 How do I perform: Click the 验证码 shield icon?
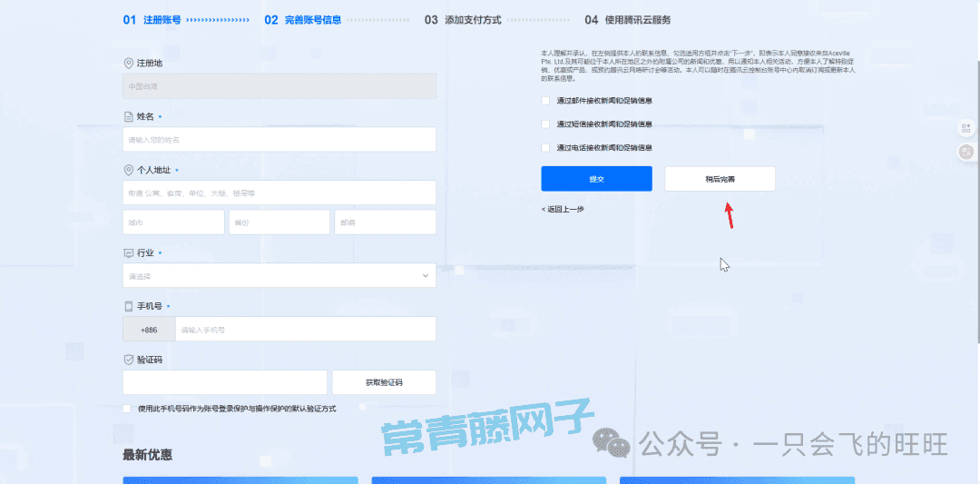tap(129, 361)
